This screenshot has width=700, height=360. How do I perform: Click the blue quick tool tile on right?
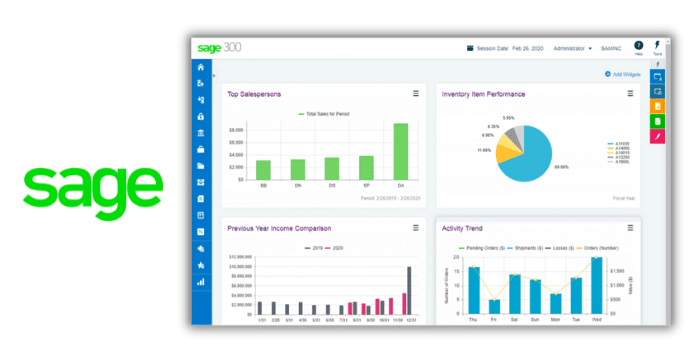tap(658, 77)
